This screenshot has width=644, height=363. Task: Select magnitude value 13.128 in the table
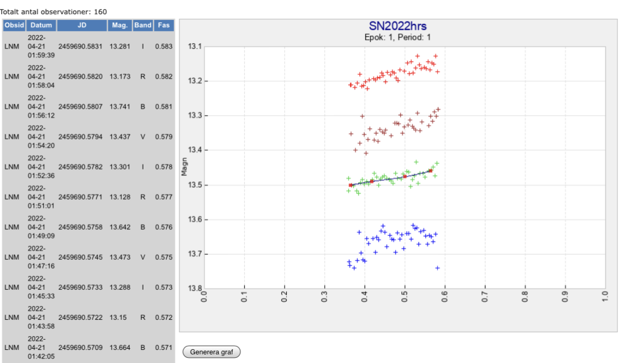[120, 197]
